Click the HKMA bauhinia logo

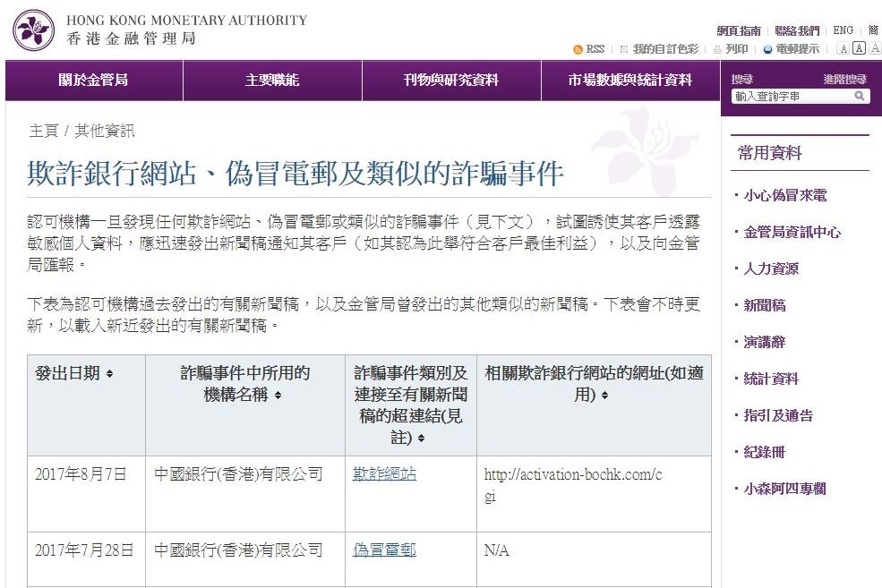click(x=33, y=30)
